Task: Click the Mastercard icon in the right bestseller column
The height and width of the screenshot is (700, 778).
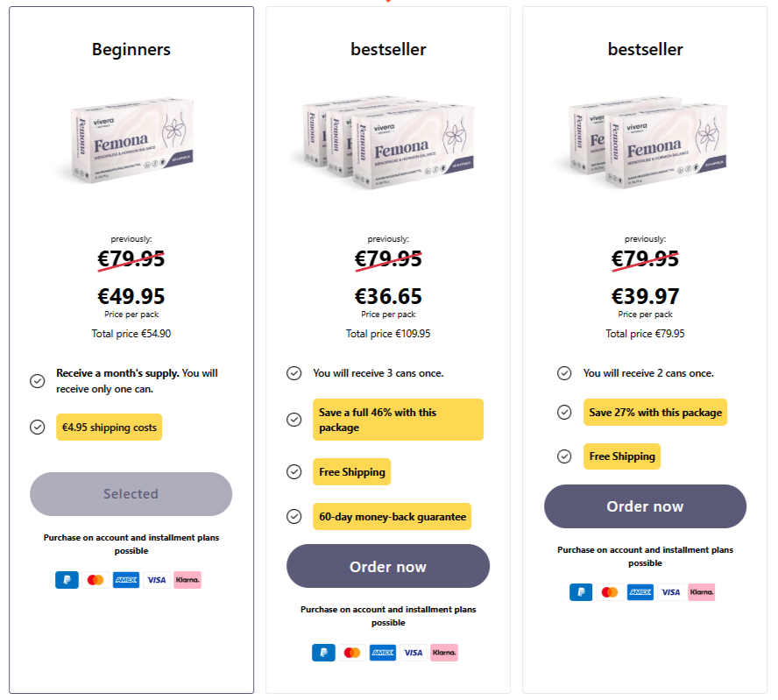Action: coord(611,591)
